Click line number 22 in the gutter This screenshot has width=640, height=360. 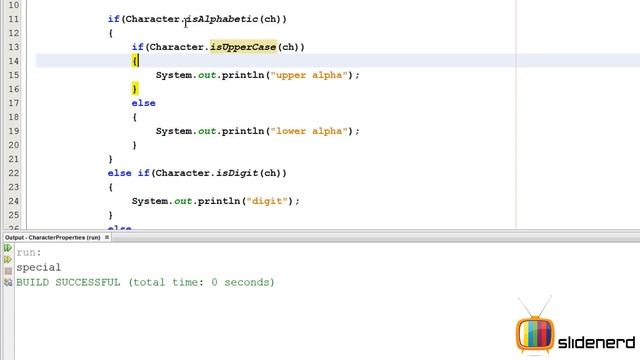(x=13, y=173)
